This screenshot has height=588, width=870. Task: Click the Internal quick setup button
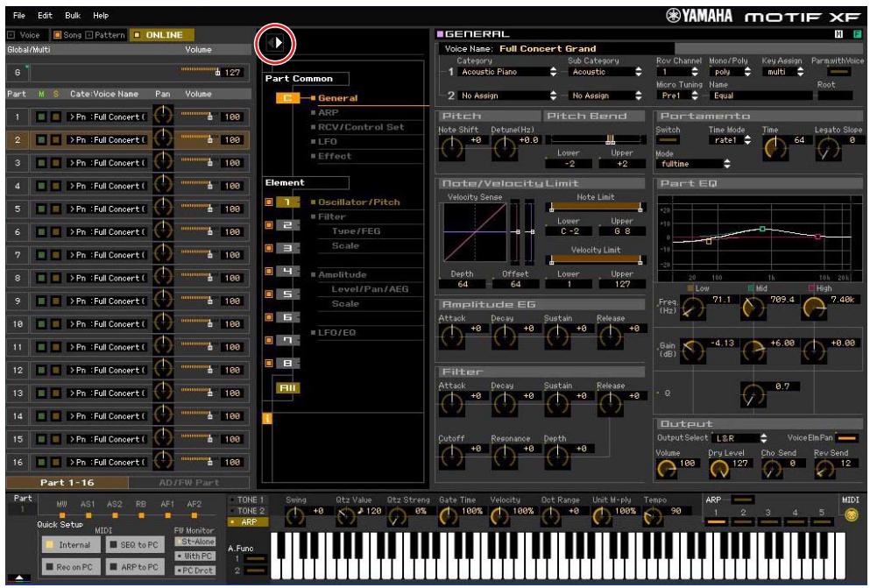(x=71, y=545)
